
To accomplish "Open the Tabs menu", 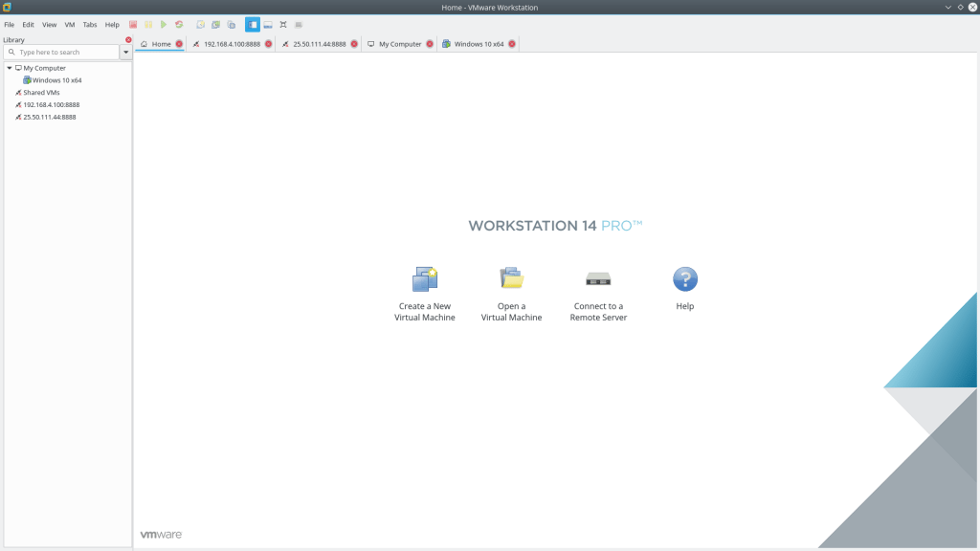I will tap(90, 25).
